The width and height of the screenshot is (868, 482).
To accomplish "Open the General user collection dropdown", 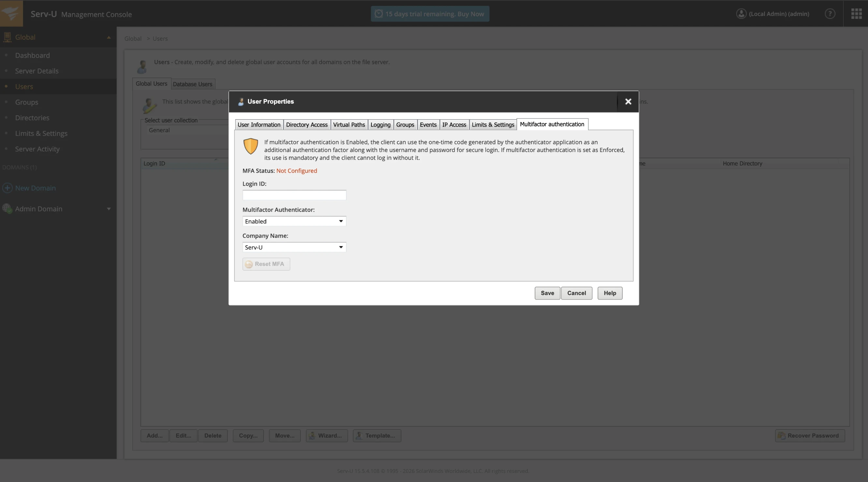I will click(x=187, y=130).
